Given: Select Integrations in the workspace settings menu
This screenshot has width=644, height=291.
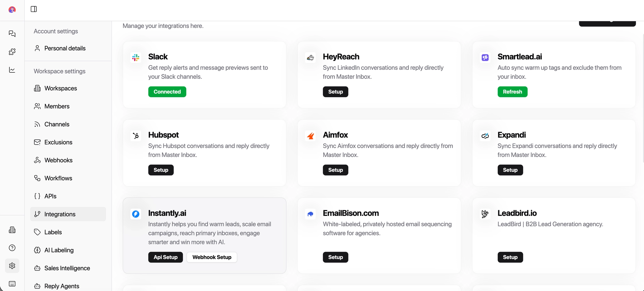Looking at the screenshot, I should (x=60, y=214).
